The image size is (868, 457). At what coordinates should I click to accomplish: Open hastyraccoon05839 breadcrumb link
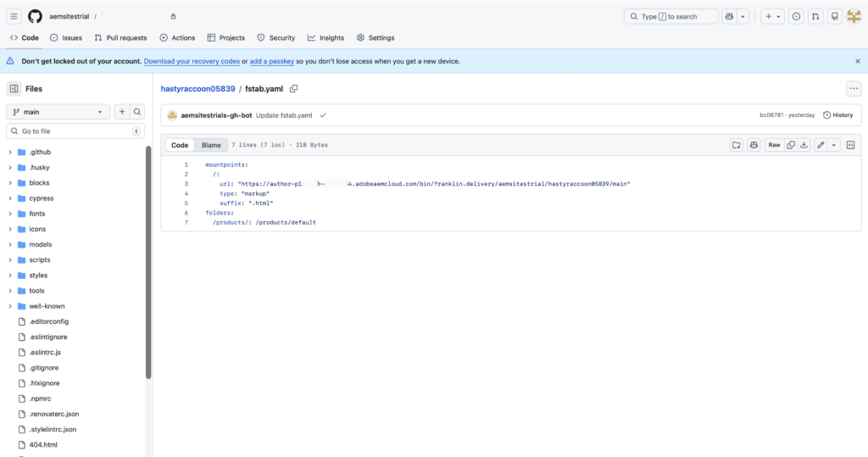click(198, 89)
